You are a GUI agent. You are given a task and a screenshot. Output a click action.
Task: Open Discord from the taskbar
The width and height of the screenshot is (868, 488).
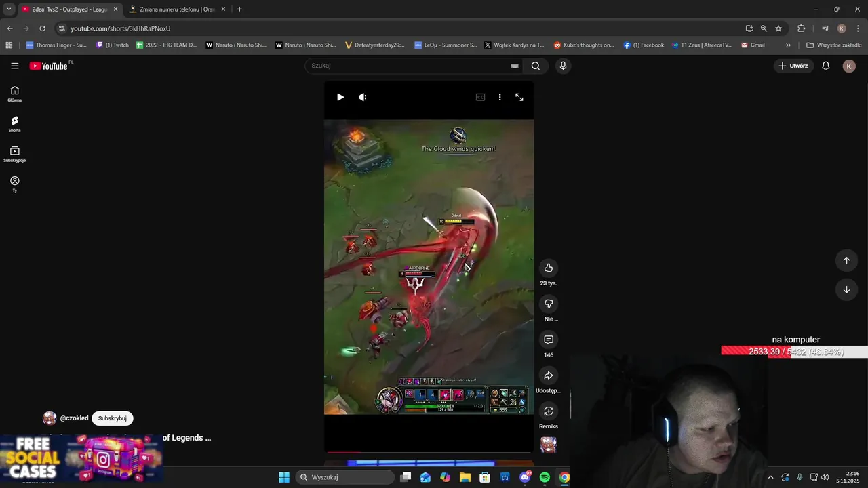click(x=525, y=477)
